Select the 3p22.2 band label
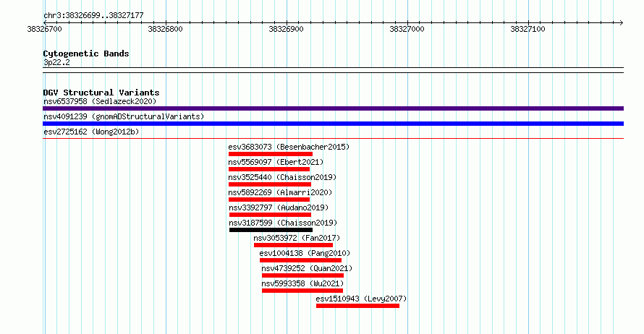The image size is (644, 334). (56, 62)
